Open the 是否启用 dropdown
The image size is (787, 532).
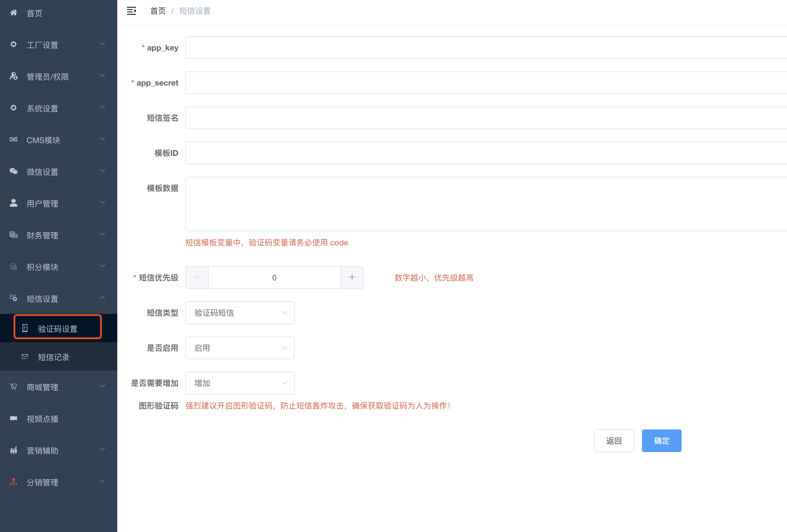click(240, 348)
